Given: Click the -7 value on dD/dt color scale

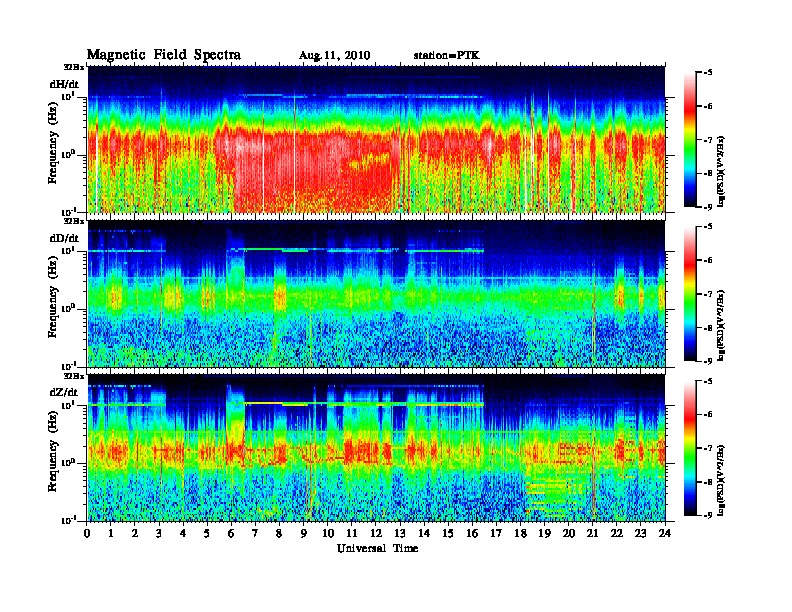Looking at the screenshot, I should pyautogui.click(x=707, y=294).
